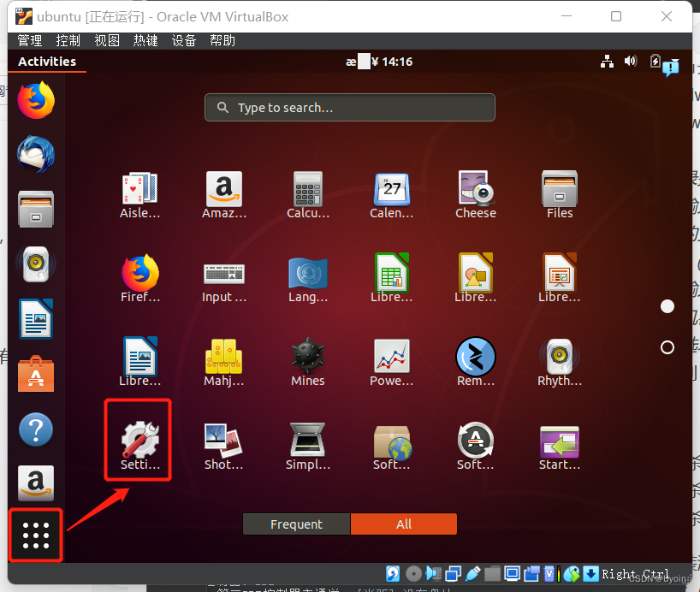Open Files from the app grid
Viewport: 700px width, 592px height.
[x=560, y=196]
